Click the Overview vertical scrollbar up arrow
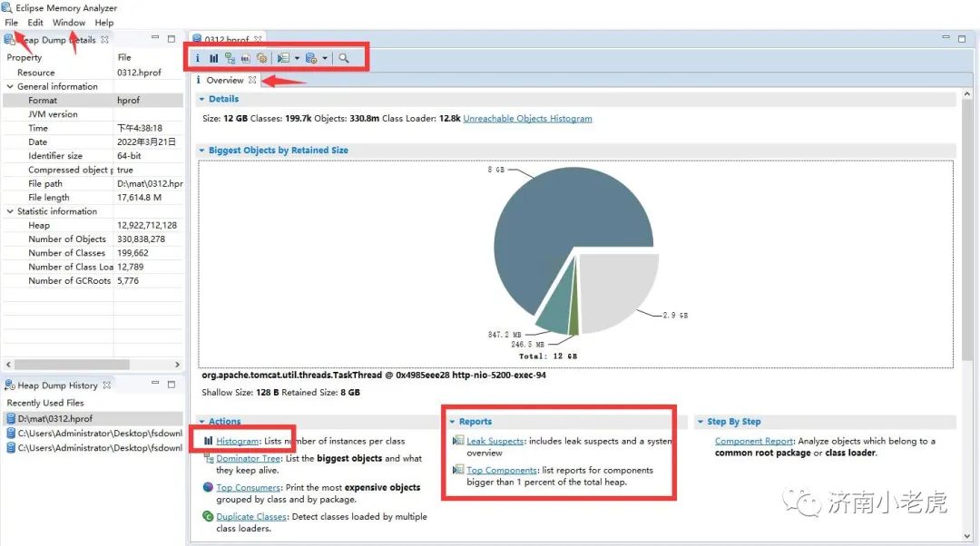This screenshot has height=546, width=980. tap(967, 93)
